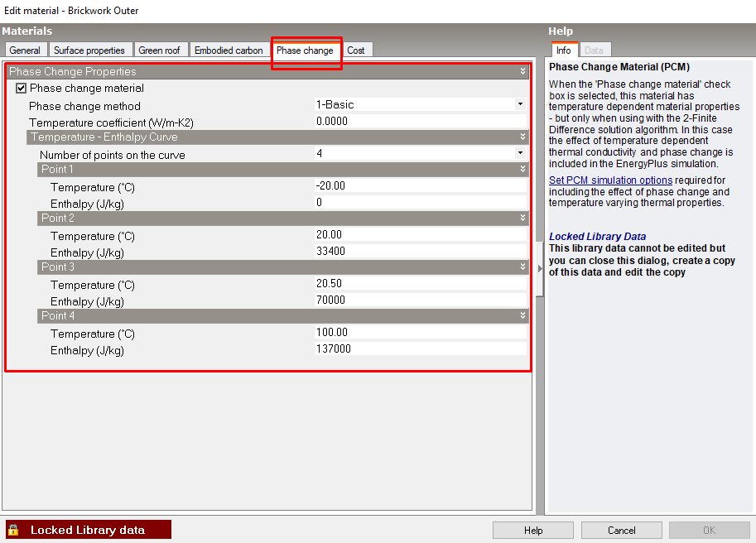This screenshot has width=756, height=543.
Task: Click the Phase change method label
Action: click(x=84, y=106)
